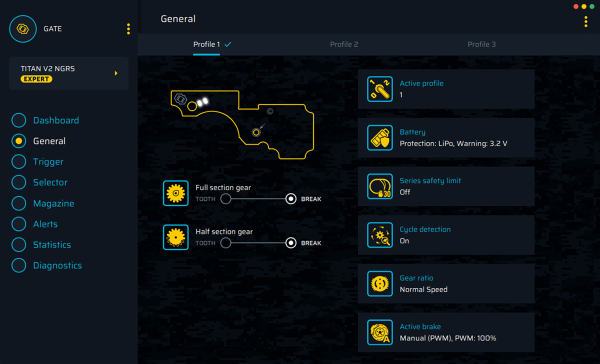Select BREAK for Half section gear
This screenshot has height=364, width=600.
(x=291, y=243)
